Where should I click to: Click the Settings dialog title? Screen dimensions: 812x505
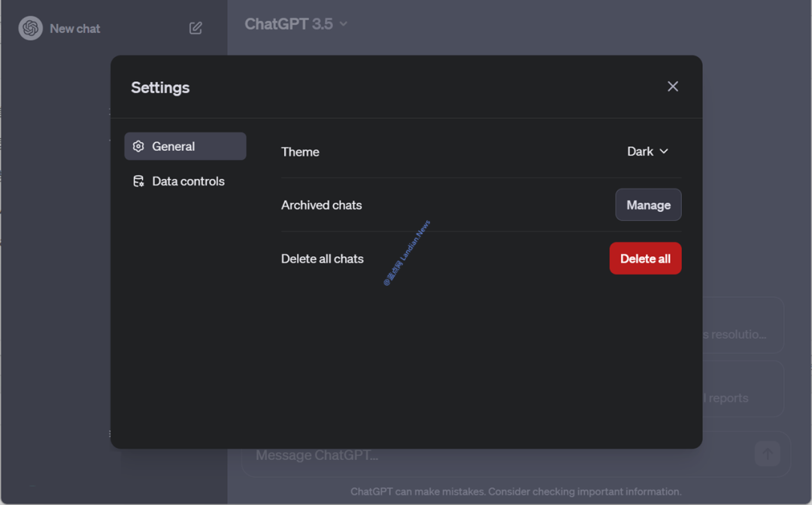160,87
